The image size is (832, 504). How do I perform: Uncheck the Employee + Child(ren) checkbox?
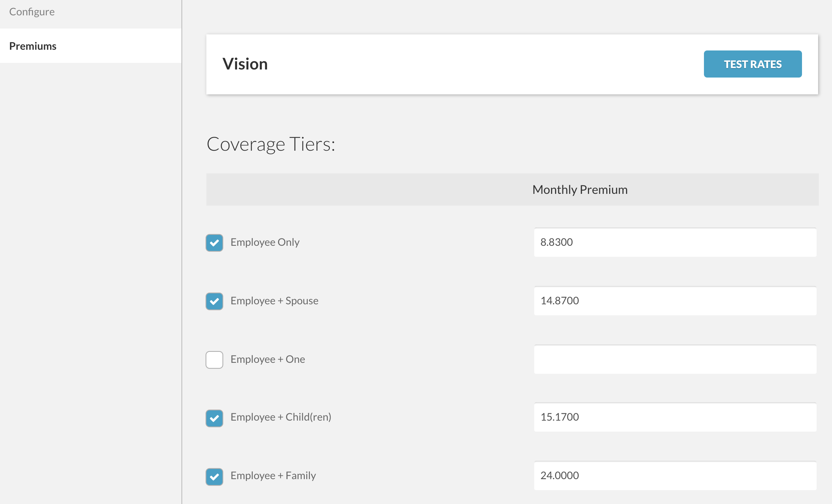(x=214, y=418)
